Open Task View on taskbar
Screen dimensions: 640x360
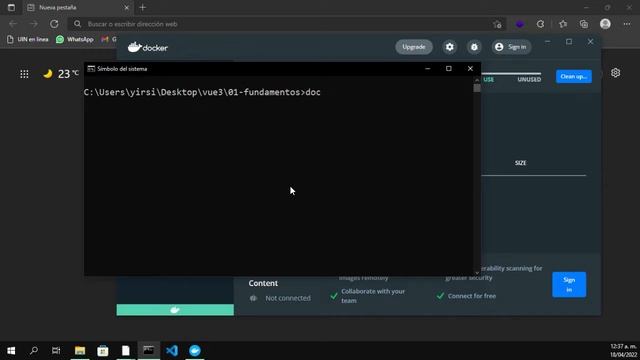[x=56, y=351]
